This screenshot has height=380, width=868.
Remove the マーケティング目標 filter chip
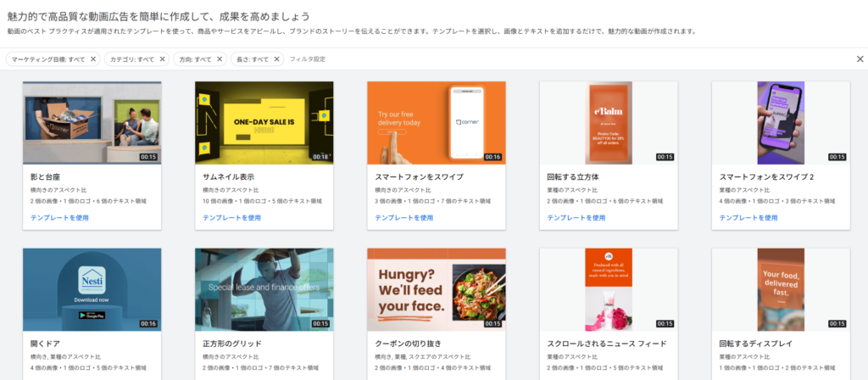pos(93,59)
